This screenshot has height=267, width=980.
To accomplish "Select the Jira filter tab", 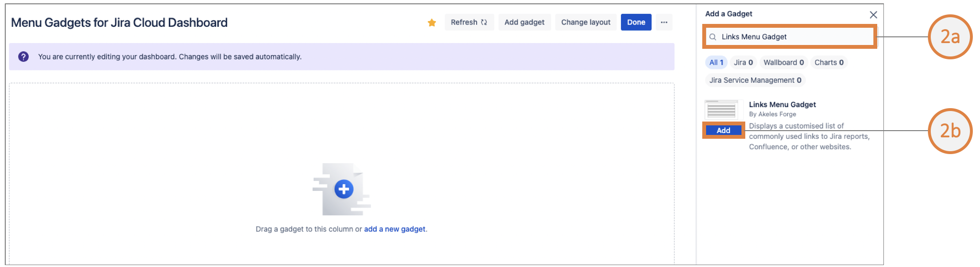I will [x=743, y=63].
